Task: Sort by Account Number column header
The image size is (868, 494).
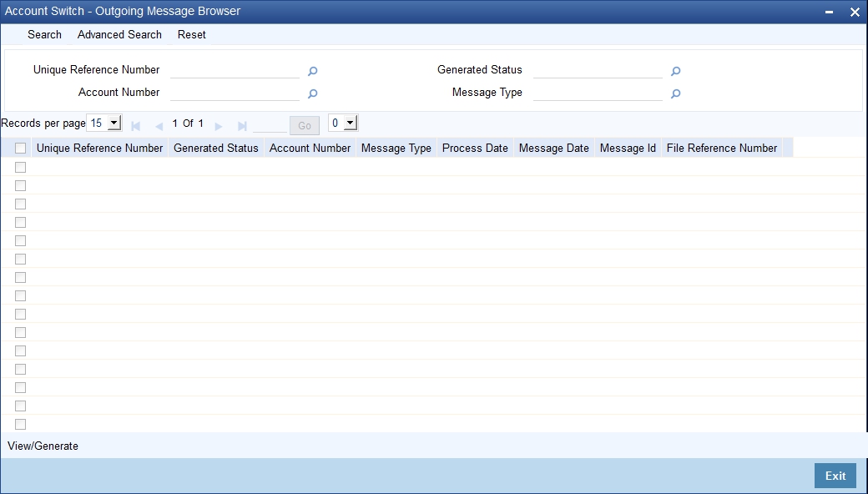Action: pyautogui.click(x=310, y=148)
